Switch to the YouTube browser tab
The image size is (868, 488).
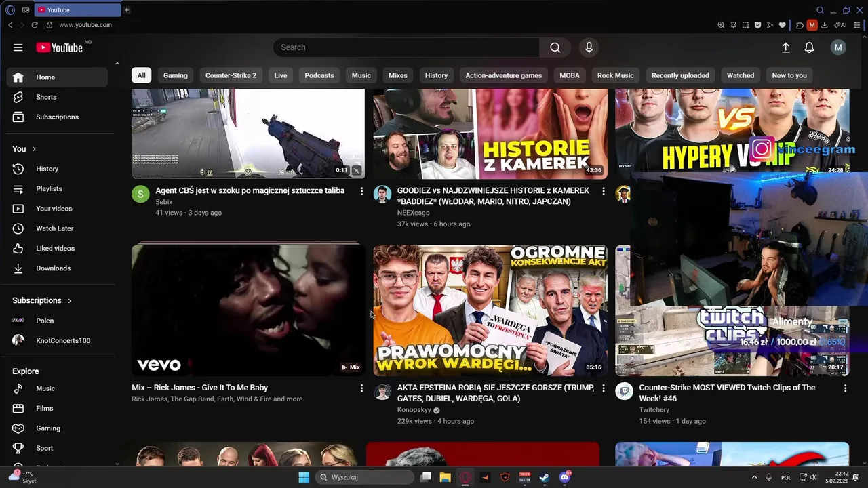(x=77, y=10)
